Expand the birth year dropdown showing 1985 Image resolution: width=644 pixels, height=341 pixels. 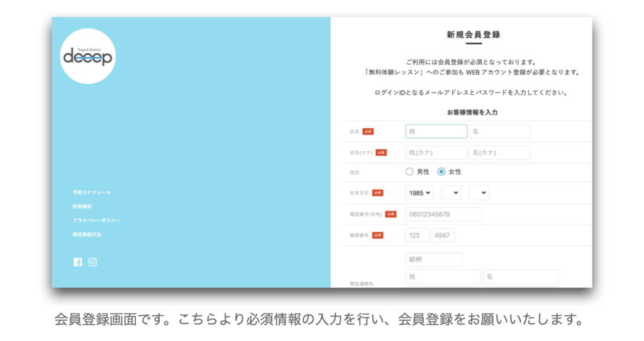[419, 193]
